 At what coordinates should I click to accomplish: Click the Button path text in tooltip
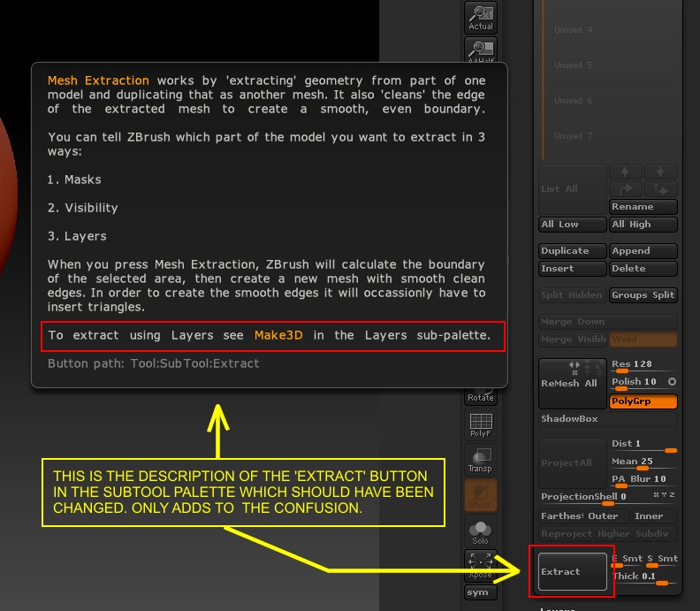[x=153, y=363]
